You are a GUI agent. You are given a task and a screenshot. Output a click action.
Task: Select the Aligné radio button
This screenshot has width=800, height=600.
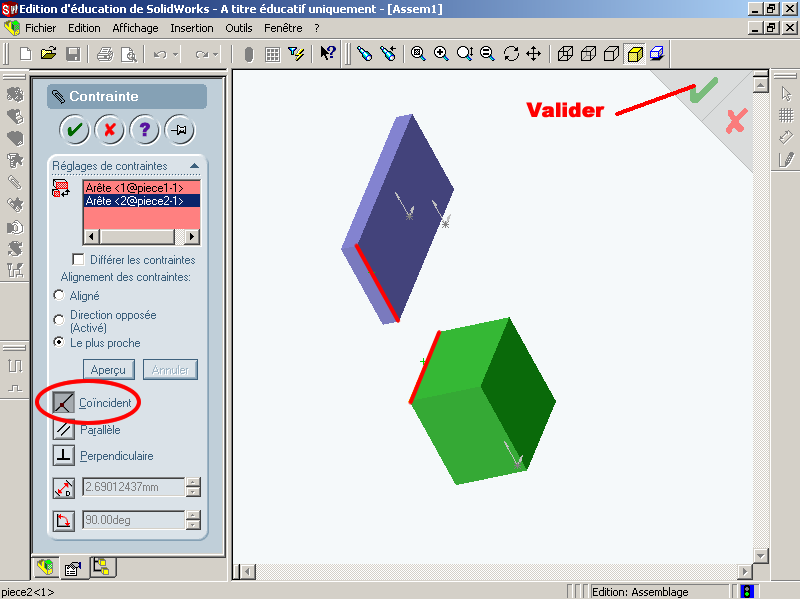tap(59, 295)
